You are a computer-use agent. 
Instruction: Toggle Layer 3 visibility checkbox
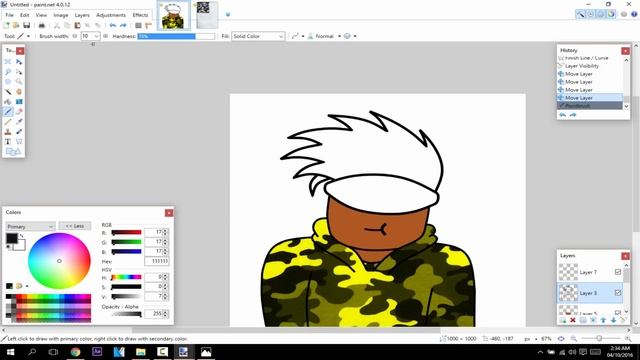tap(618, 293)
